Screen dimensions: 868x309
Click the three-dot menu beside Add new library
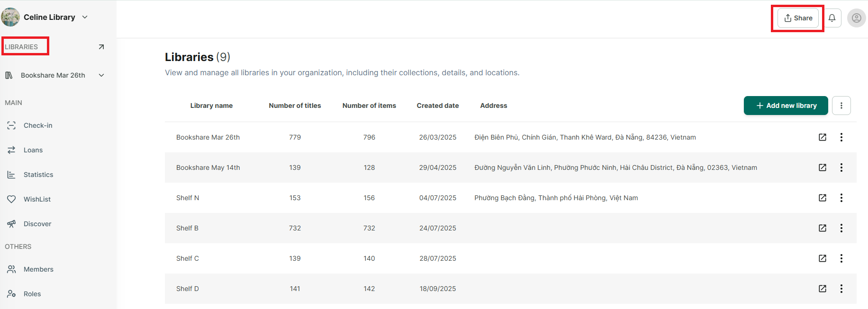841,106
